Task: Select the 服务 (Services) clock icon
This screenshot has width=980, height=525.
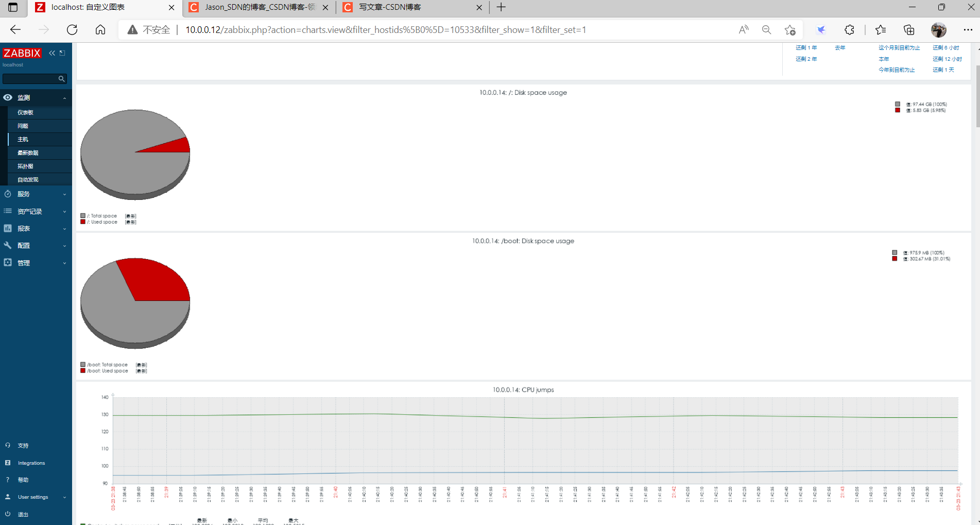Action: [x=8, y=194]
